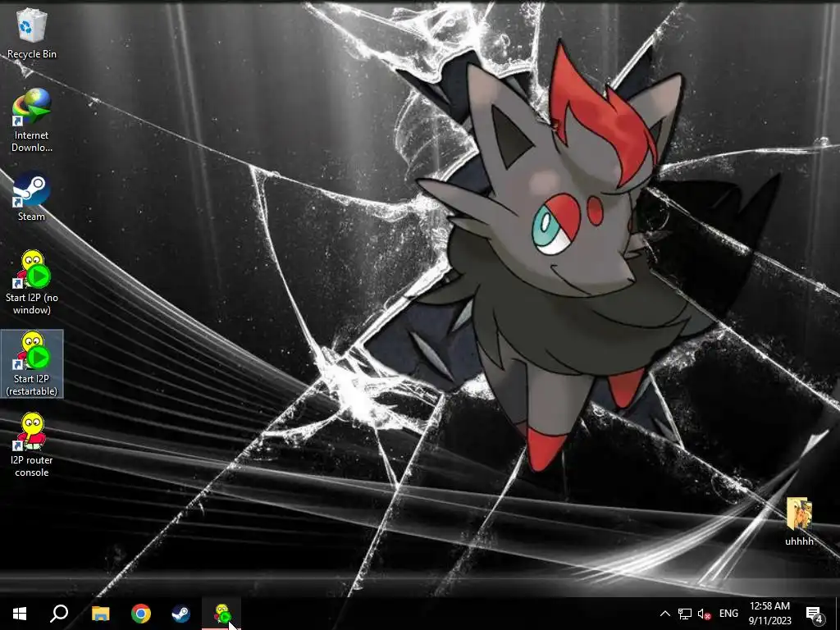This screenshot has height=630, width=840.
Task: Show hidden system tray icons
Action: click(664, 614)
